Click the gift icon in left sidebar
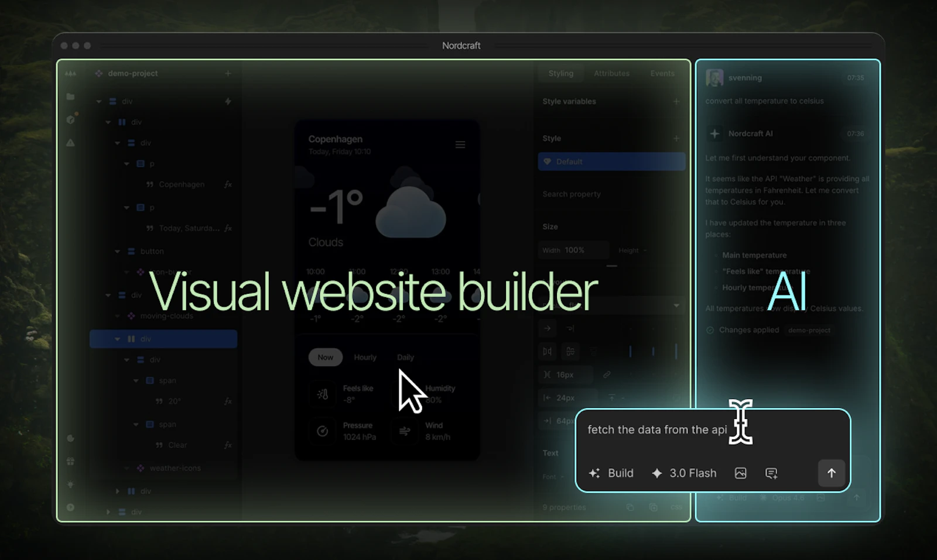 coord(70,461)
